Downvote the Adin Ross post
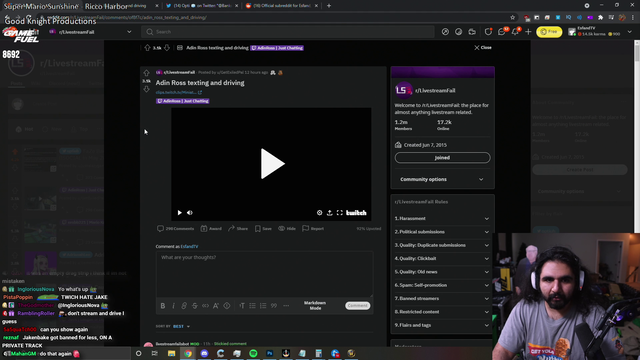 [x=146, y=89]
